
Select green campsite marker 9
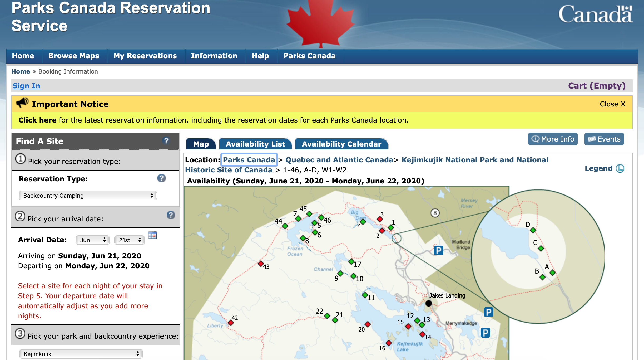coord(340,273)
